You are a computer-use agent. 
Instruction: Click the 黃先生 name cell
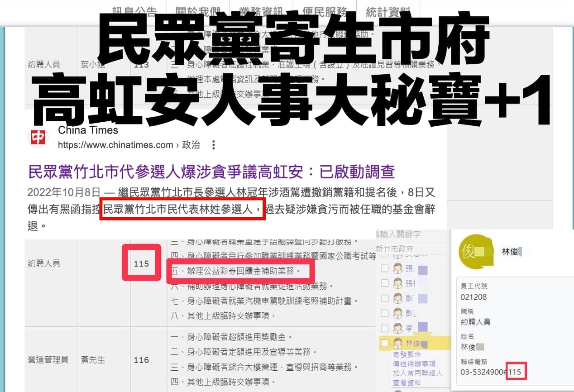tap(93, 360)
